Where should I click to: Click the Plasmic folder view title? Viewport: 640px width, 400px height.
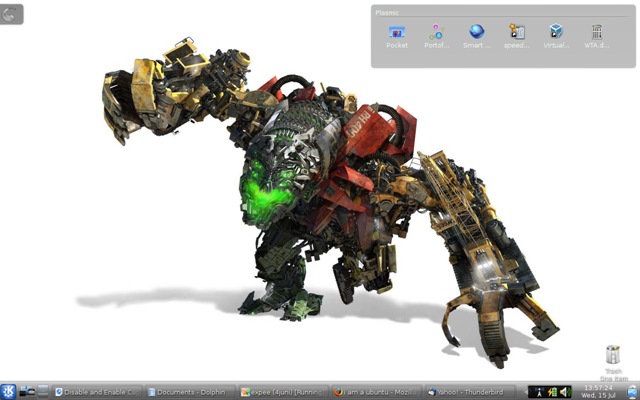point(387,13)
